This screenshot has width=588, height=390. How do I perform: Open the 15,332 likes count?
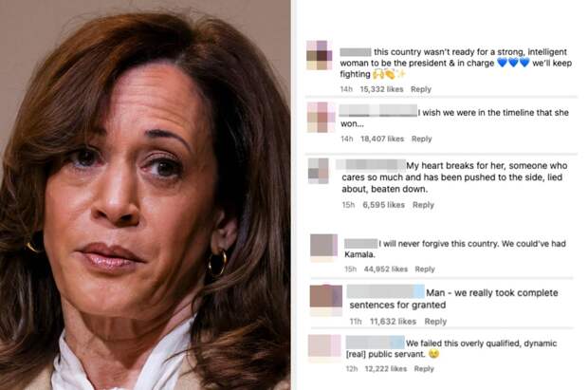click(x=381, y=89)
